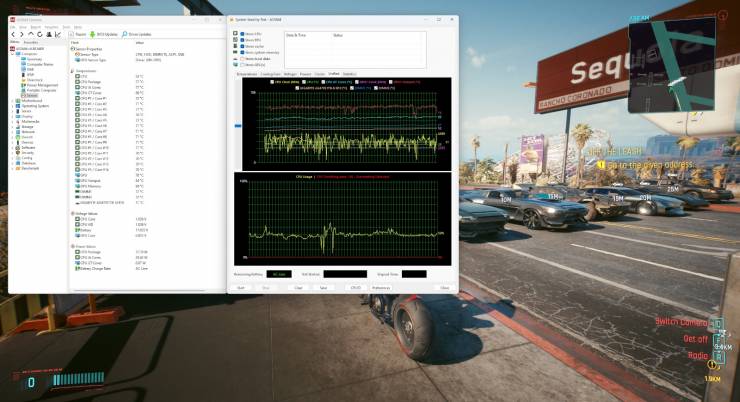Toggle the Stress CPU checkbox
The image size is (740, 402).
tap(242, 34)
